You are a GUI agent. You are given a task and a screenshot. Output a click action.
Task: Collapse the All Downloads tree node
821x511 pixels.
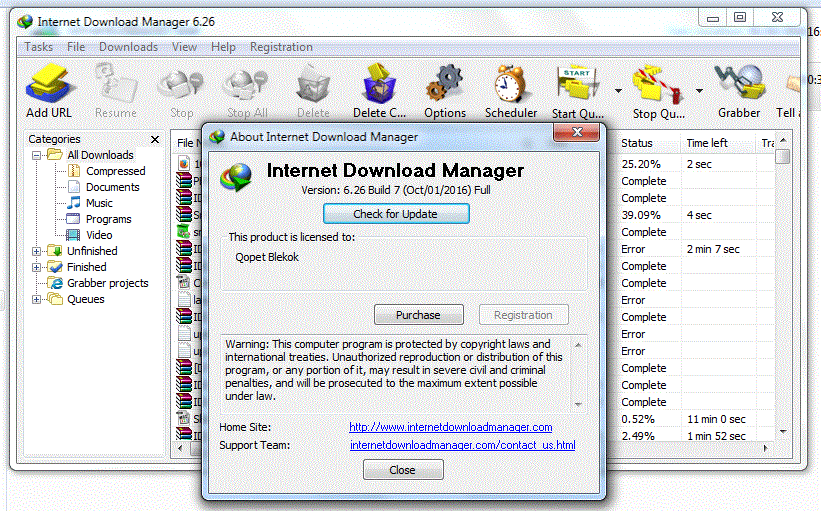pyautogui.click(x=36, y=155)
